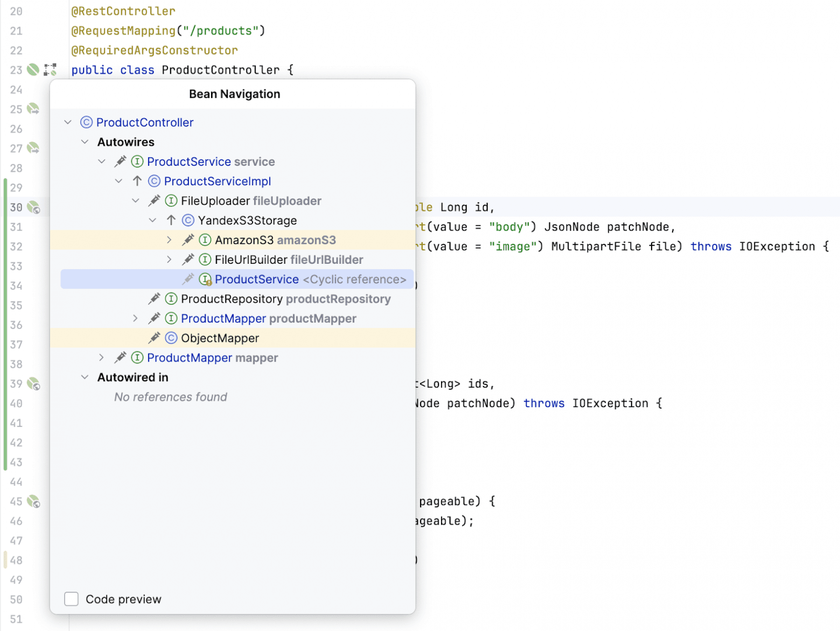This screenshot has height=631, width=840.
Task: Click injection icon beside ProductMapper mapper
Action: click(x=121, y=357)
